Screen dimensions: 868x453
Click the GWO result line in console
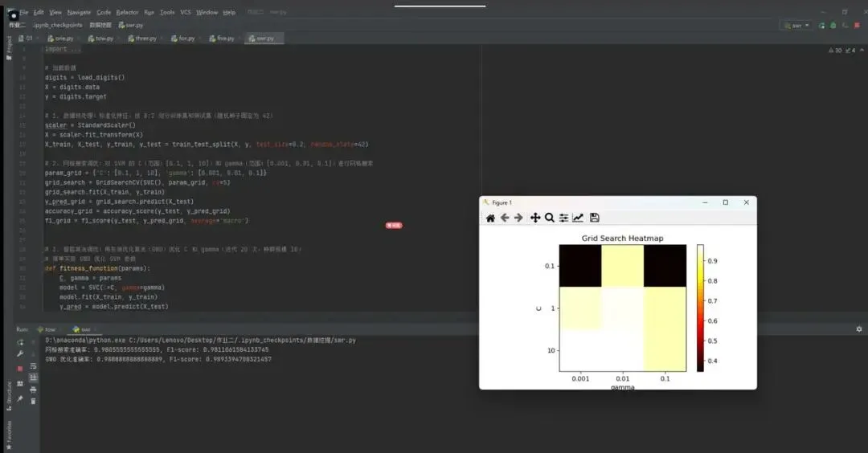(158, 359)
